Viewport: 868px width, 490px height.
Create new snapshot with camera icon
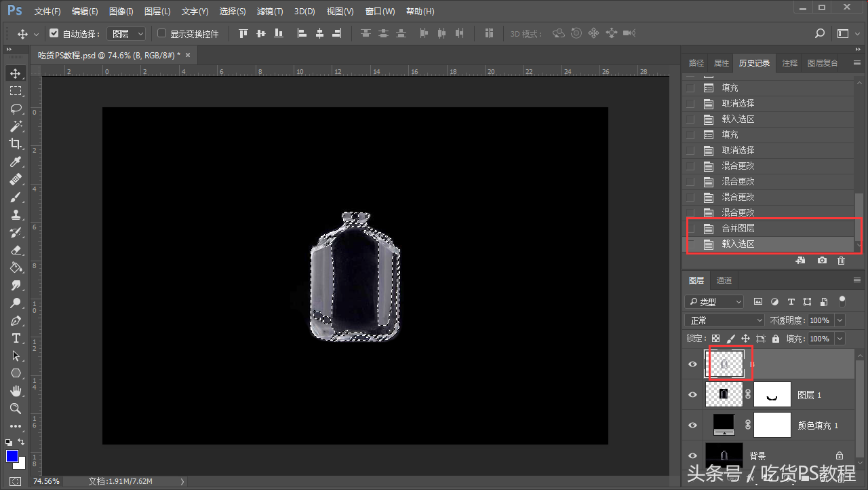[x=822, y=261]
